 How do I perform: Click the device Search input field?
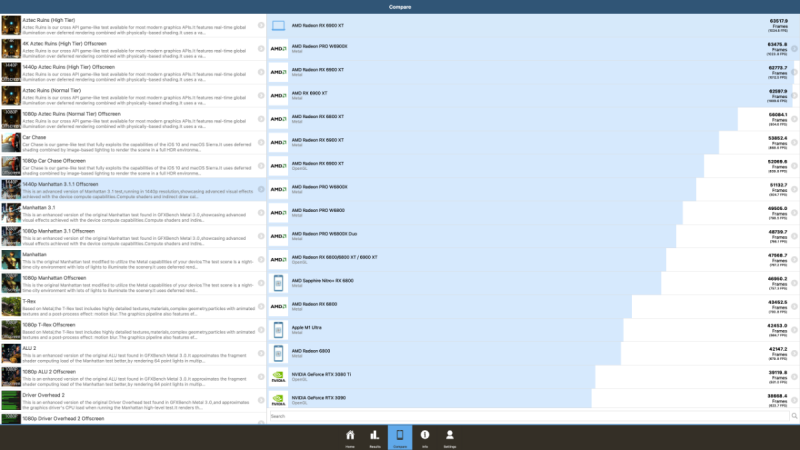click(529, 416)
